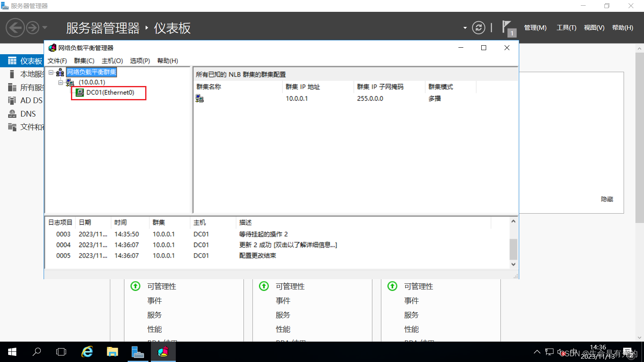Show hidden tray icons chevron

click(537, 352)
